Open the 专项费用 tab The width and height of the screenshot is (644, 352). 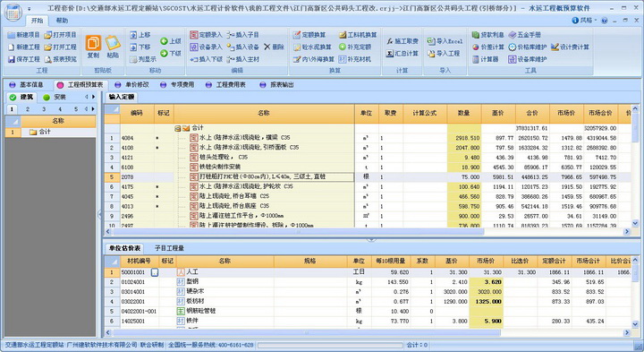(x=177, y=85)
